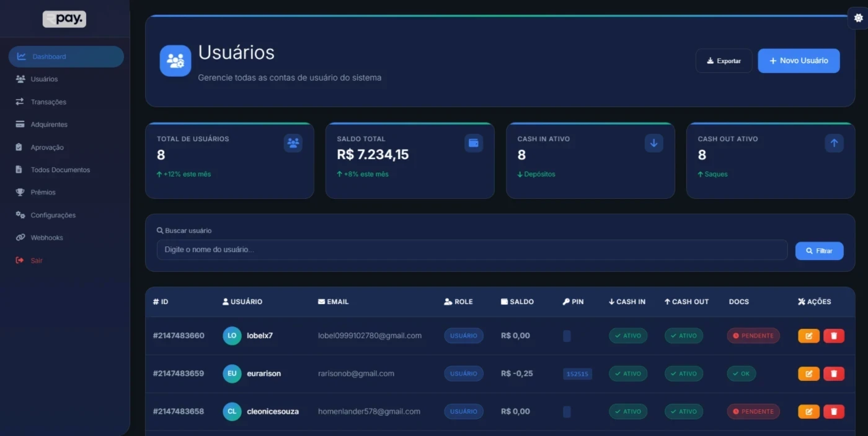Click the Exportar button
Viewport: 868px width, 436px height.
[724, 61]
